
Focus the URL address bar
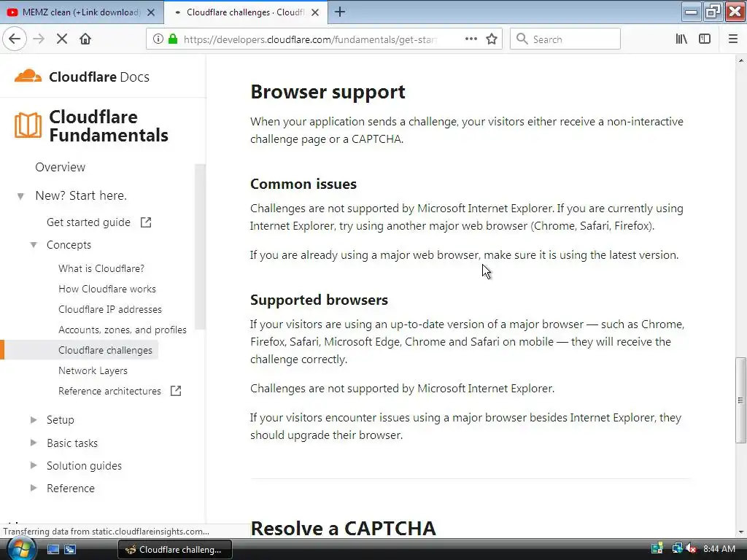tap(309, 39)
